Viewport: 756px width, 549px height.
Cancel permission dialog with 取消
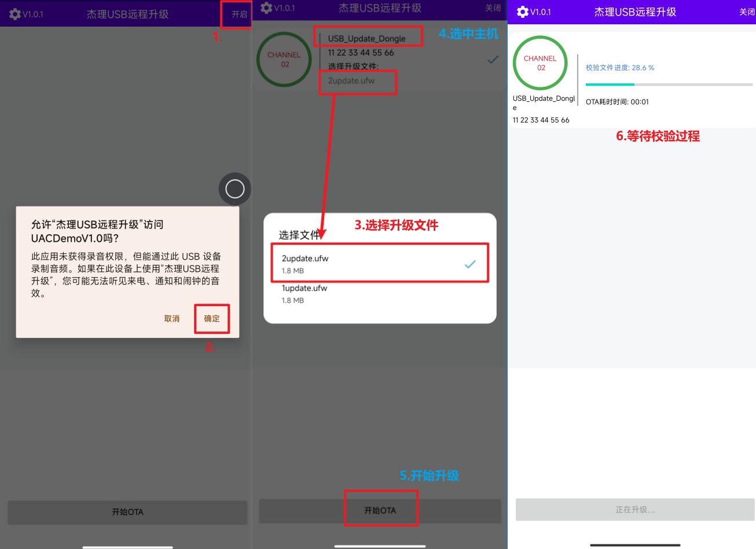(172, 319)
